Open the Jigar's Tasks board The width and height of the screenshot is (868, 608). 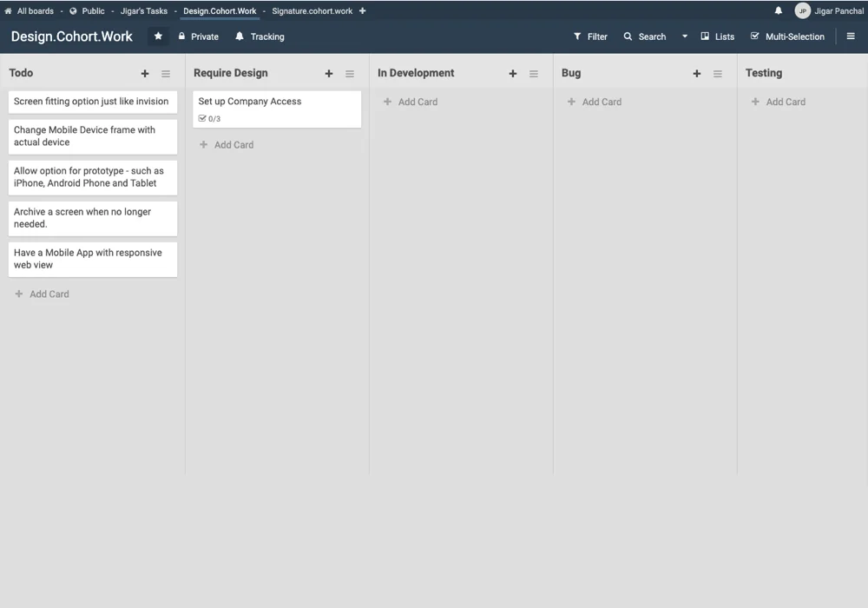(x=142, y=10)
